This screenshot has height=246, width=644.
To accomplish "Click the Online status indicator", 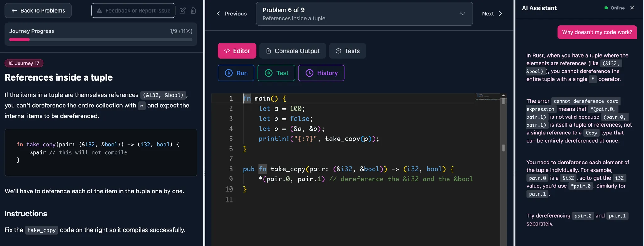I will point(614,8).
